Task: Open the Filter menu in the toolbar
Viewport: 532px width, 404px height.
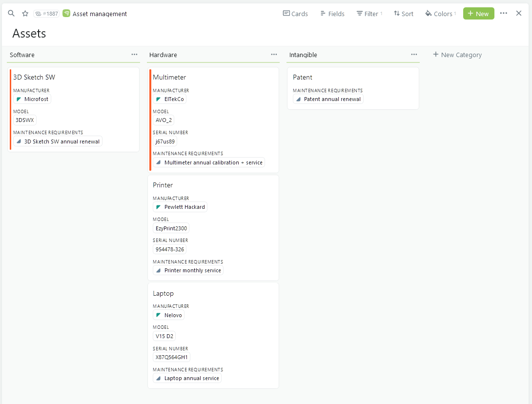Action: click(x=369, y=13)
